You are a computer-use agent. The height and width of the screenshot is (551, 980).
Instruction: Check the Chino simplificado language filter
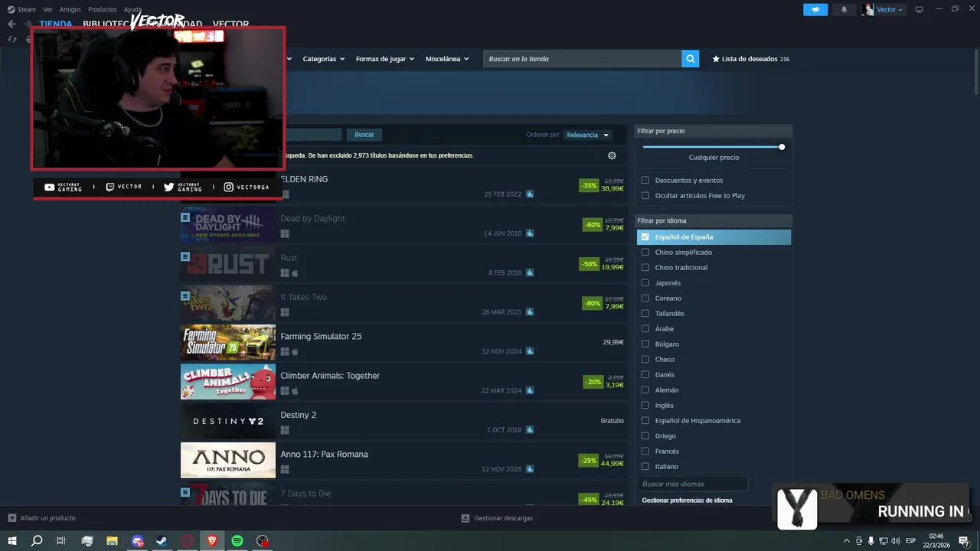[x=645, y=253]
